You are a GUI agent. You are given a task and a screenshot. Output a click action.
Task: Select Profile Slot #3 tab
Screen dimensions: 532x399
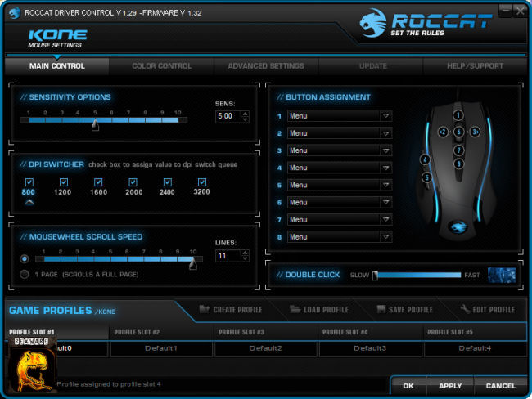point(266,332)
